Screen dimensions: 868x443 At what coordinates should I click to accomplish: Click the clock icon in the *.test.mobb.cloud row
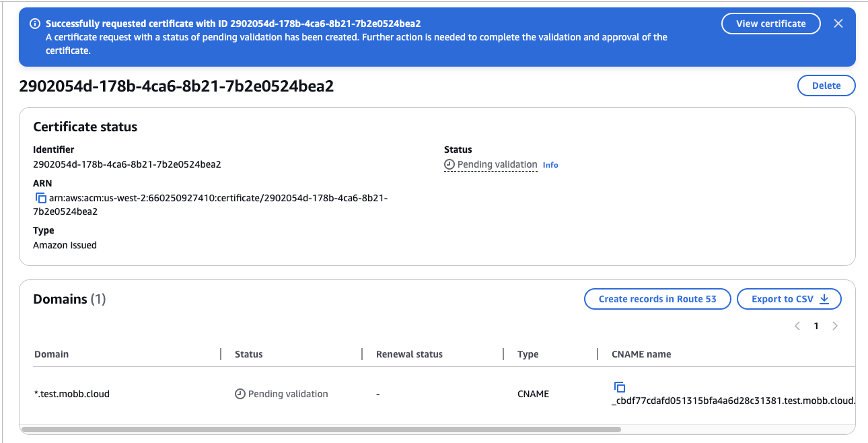coord(240,394)
